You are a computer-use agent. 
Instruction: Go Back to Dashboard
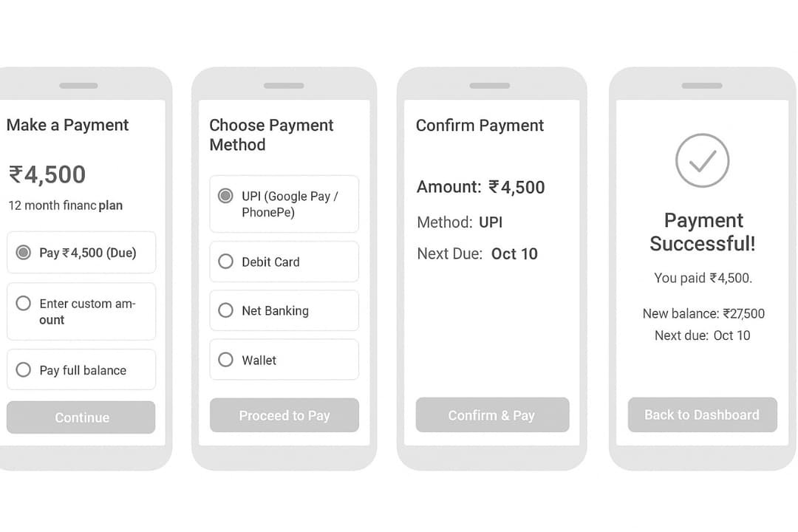(x=702, y=415)
